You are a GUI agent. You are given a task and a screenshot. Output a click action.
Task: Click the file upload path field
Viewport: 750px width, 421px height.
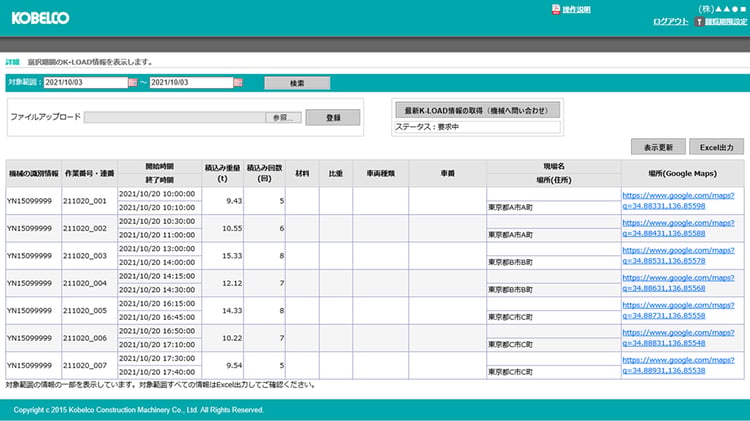175,117
